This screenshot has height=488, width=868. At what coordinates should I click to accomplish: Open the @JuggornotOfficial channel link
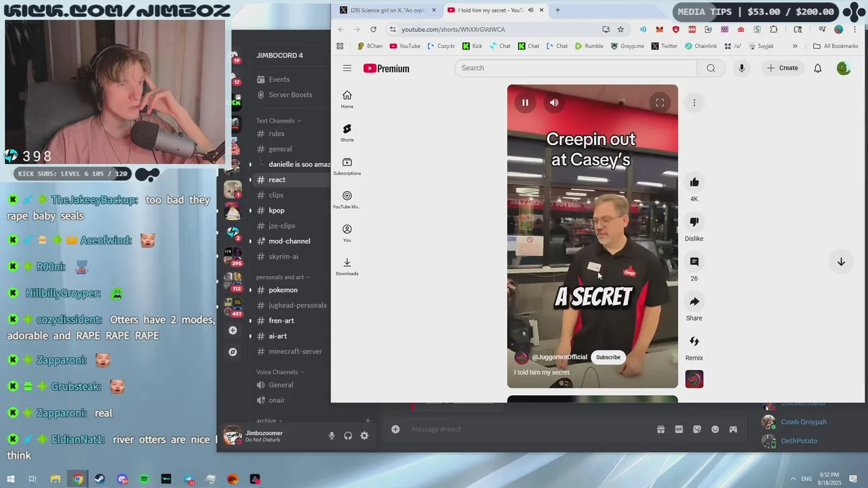pos(559,357)
